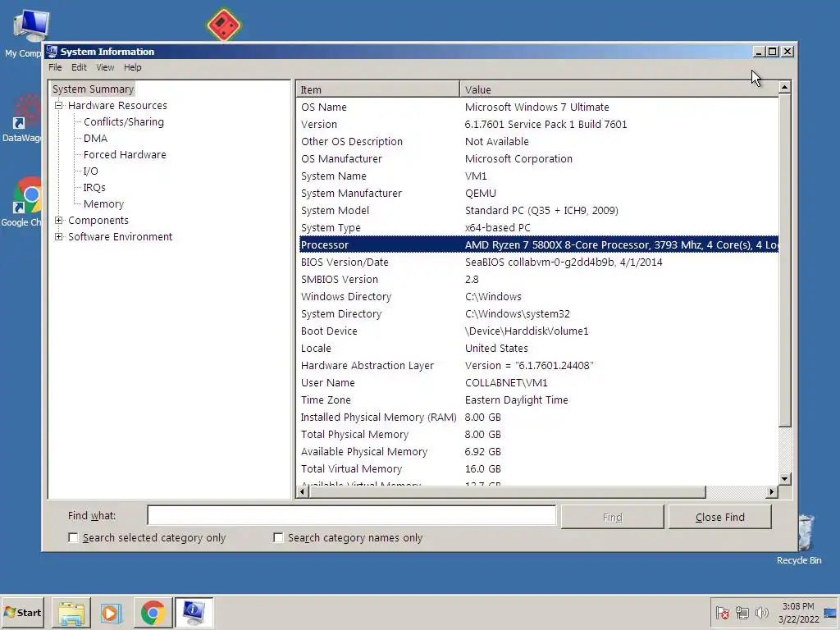Select the System Manufacturer row
The image size is (840, 630).
pyautogui.click(x=538, y=193)
